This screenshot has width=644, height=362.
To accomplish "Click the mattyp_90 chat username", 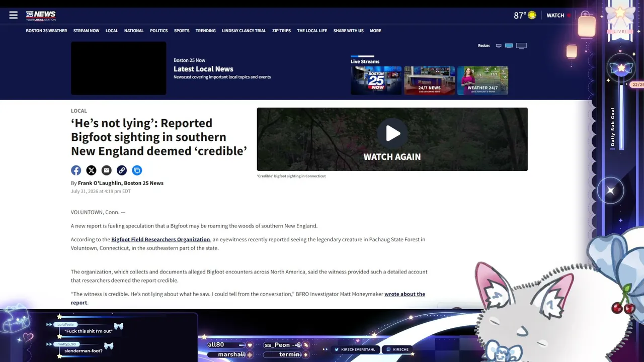I will pos(66,344).
